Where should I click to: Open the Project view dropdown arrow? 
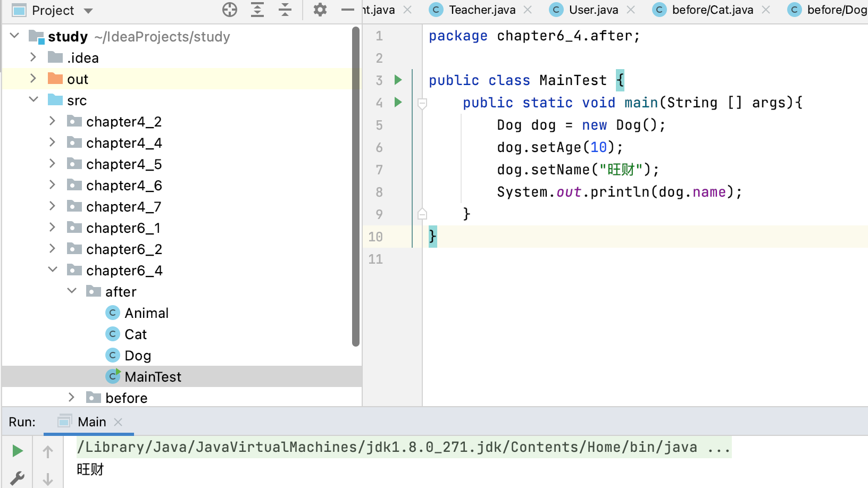88,11
